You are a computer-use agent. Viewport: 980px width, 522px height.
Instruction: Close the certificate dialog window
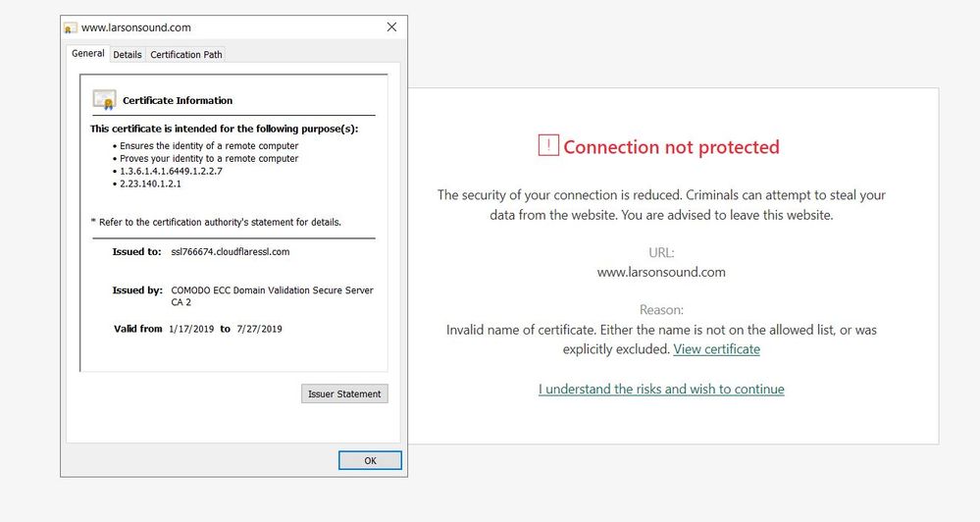coord(391,27)
